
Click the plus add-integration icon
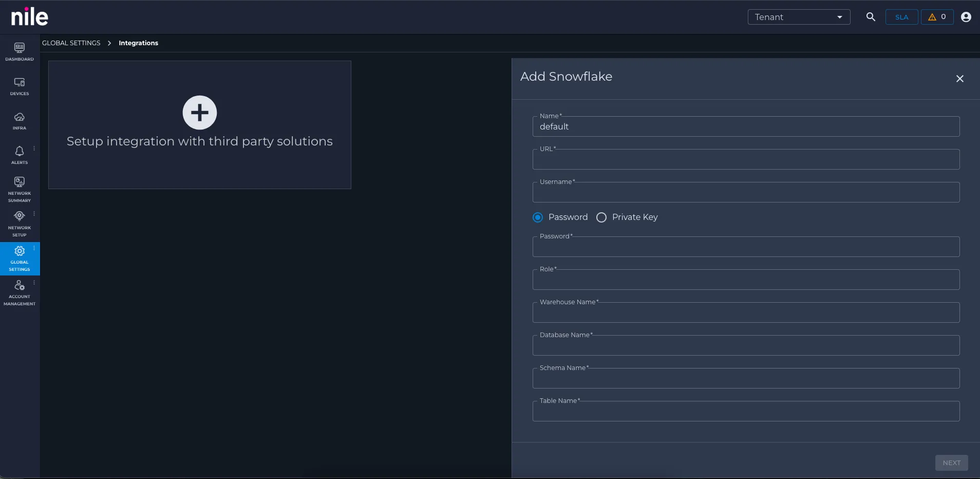tap(200, 113)
